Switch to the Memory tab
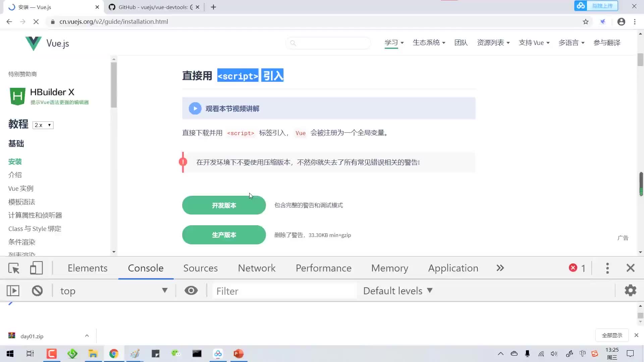 [390, 268]
